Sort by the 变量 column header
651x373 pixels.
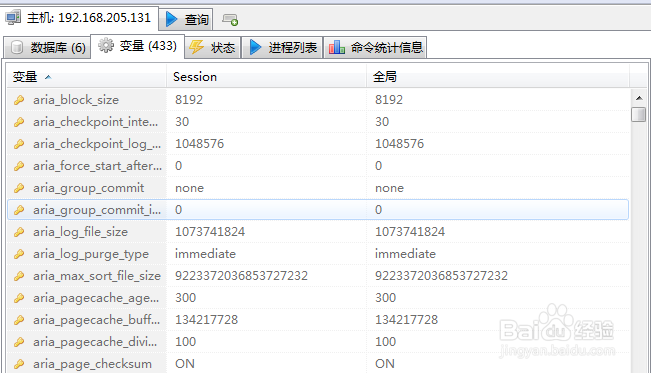[86, 76]
